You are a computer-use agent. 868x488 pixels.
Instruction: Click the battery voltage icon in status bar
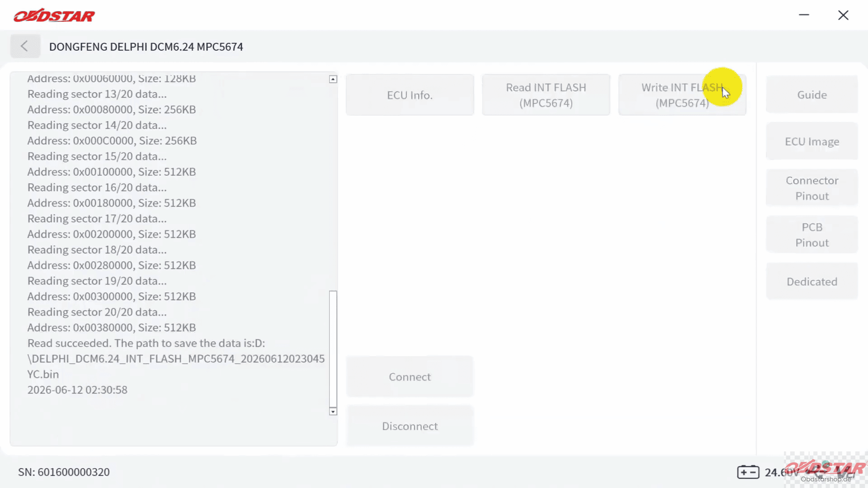[748, 472]
